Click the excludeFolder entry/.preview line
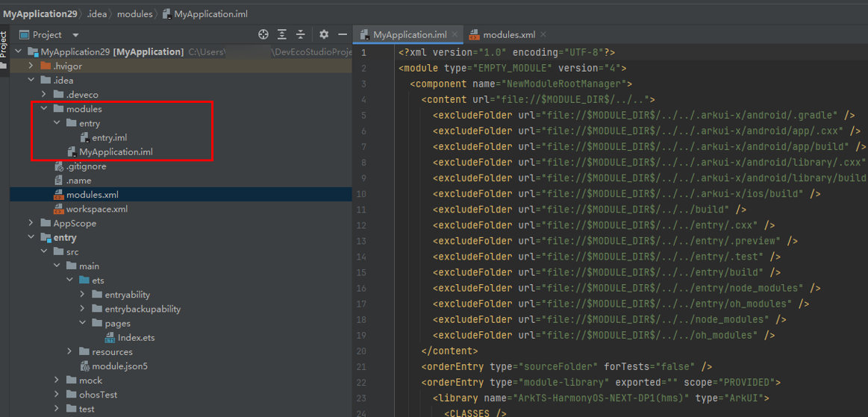Image resolution: width=868 pixels, height=417 pixels. click(615, 241)
